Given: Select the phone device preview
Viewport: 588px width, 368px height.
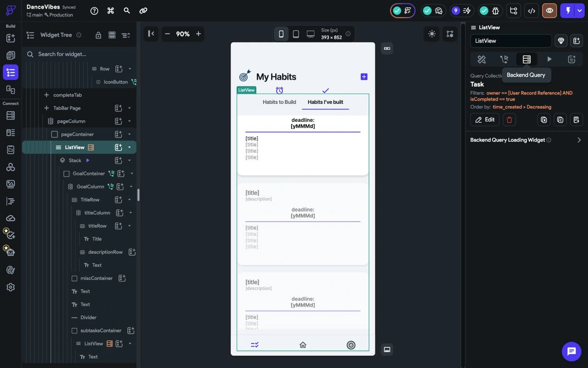Looking at the screenshot, I should (x=281, y=34).
